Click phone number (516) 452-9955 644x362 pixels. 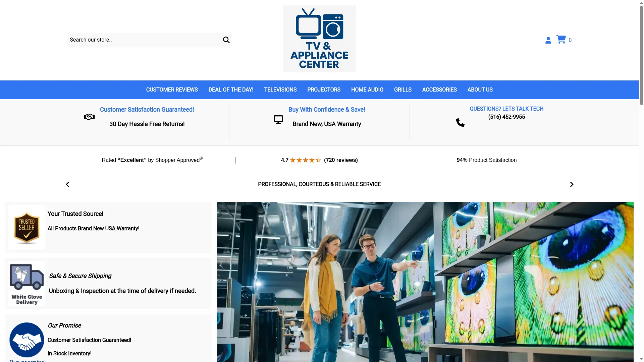tap(506, 117)
